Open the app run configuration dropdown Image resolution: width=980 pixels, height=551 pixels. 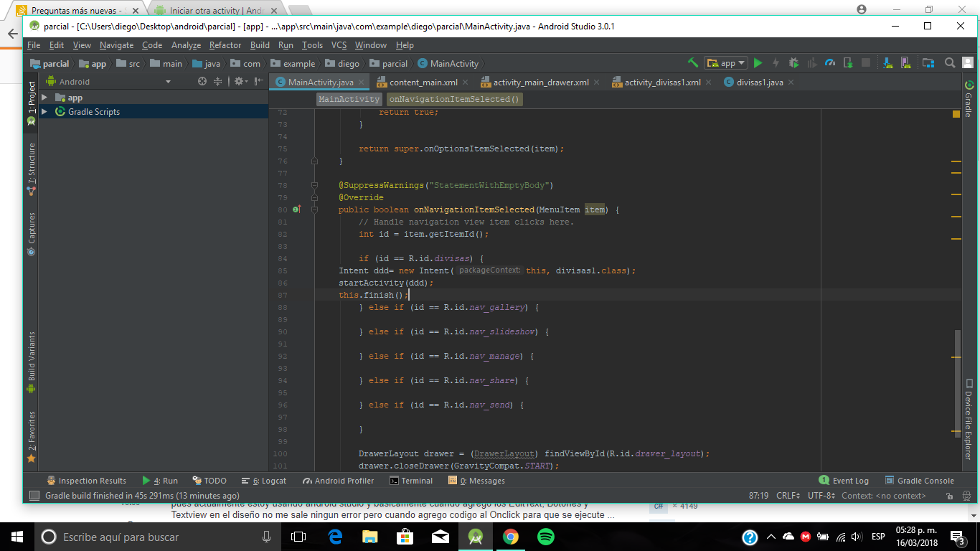[x=725, y=63]
